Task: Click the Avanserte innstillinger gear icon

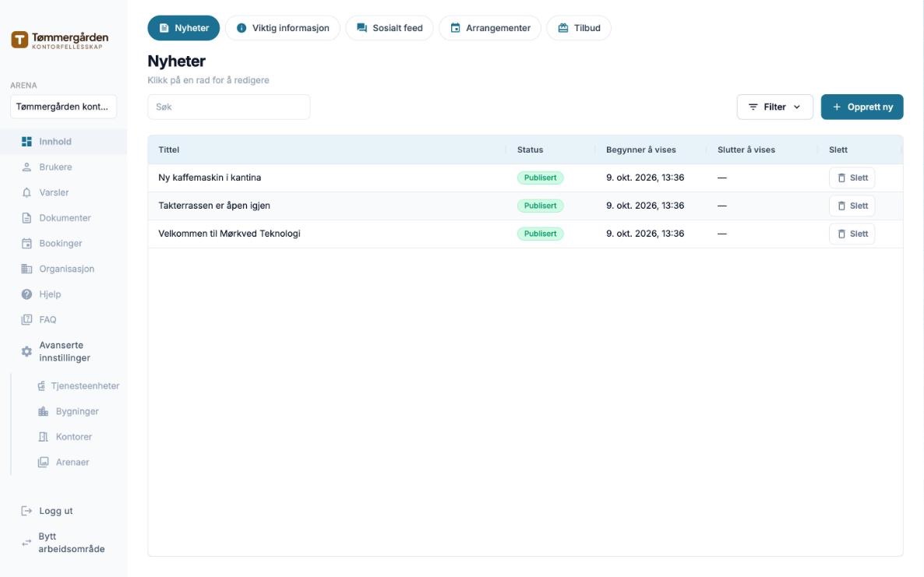Action: pos(26,351)
